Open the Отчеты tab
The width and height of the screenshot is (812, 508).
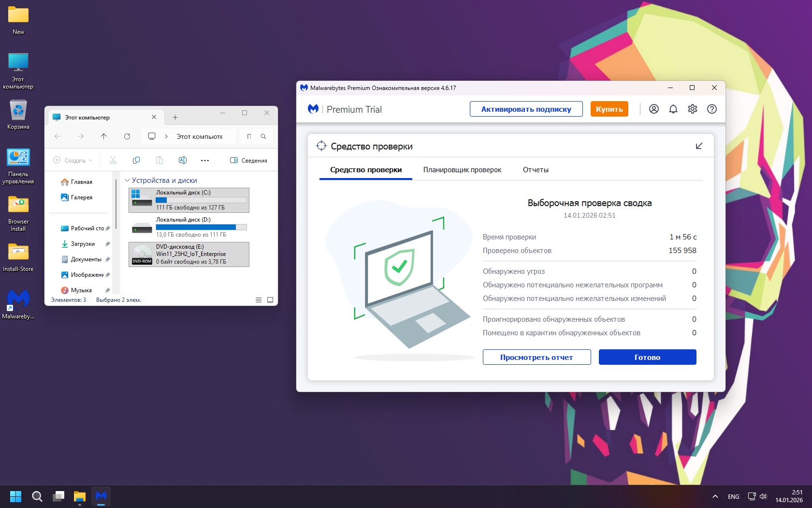pyautogui.click(x=536, y=170)
